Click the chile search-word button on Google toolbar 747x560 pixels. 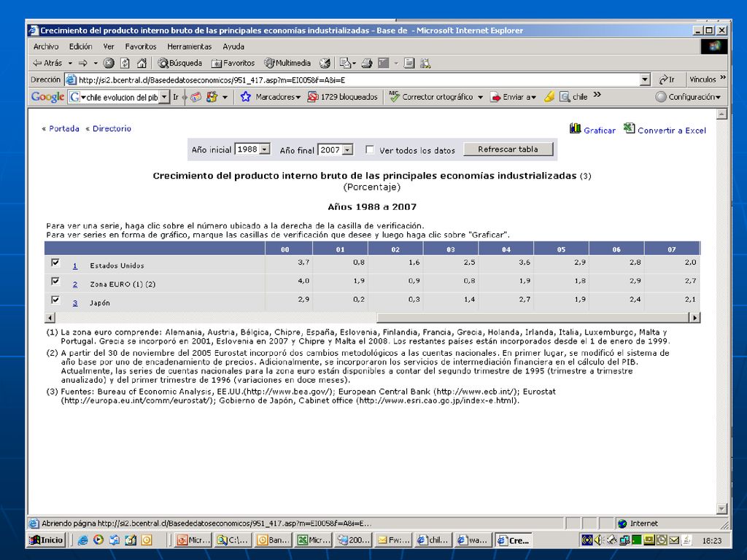(x=574, y=97)
